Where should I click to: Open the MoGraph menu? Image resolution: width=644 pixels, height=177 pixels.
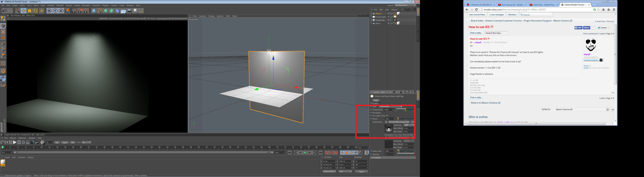pyautogui.click(x=86, y=5)
